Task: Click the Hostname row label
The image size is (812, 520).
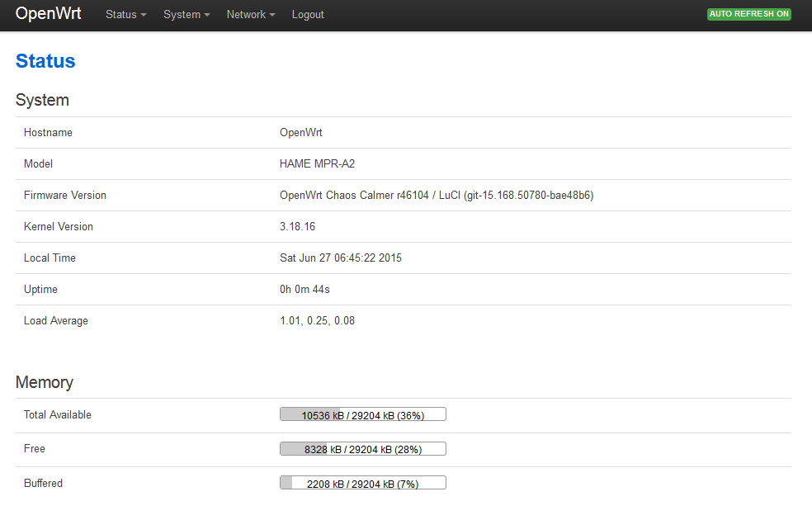Action: (48, 133)
